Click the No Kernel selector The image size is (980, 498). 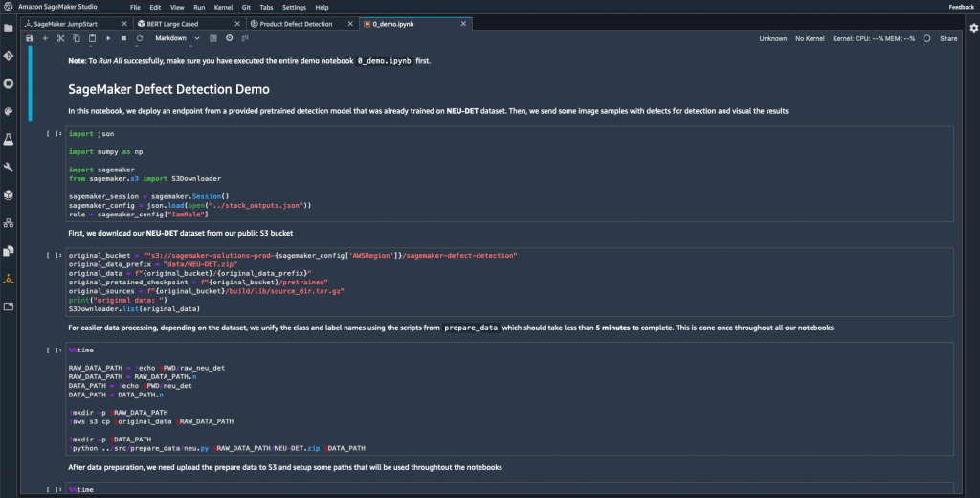810,39
